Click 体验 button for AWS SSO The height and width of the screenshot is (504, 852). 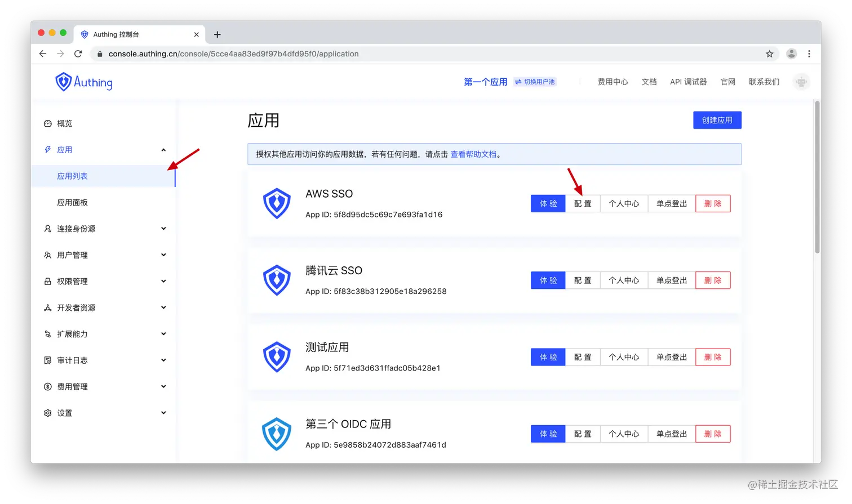548,204
